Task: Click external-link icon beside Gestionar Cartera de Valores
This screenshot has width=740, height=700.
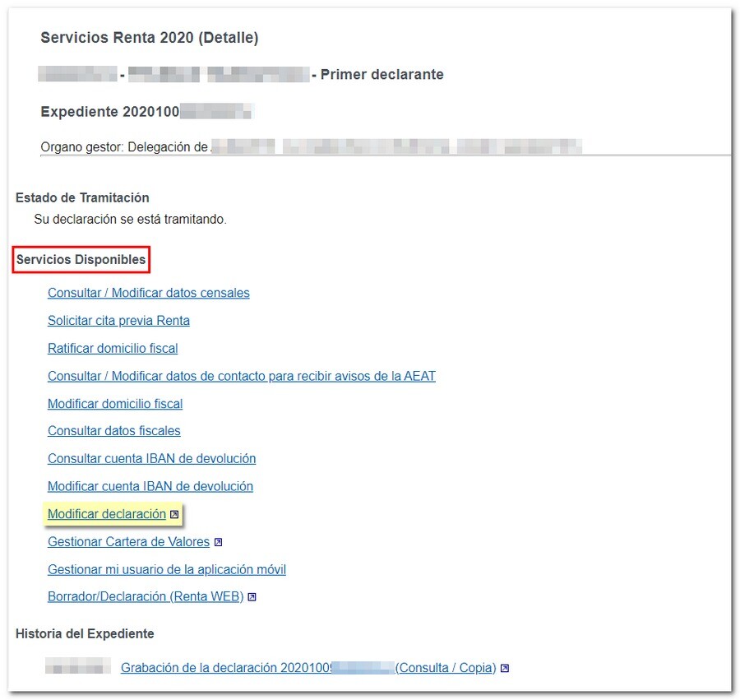Action: (x=218, y=542)
